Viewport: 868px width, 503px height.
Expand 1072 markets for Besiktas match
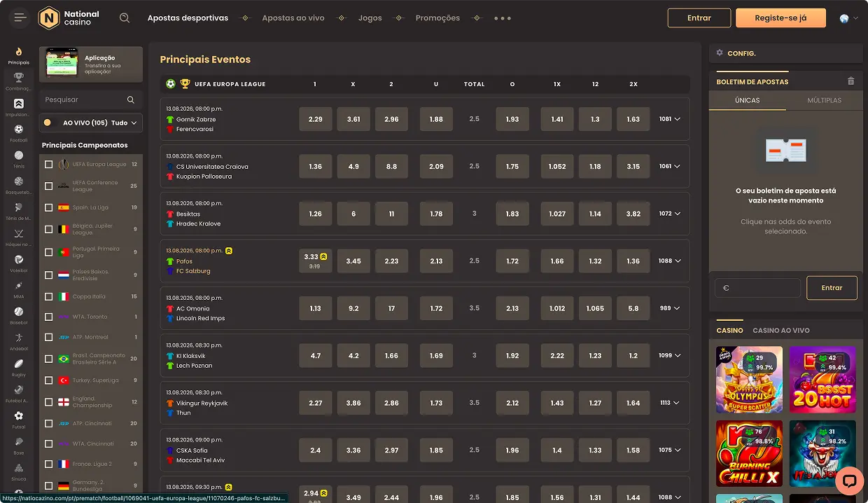[670, 214]
